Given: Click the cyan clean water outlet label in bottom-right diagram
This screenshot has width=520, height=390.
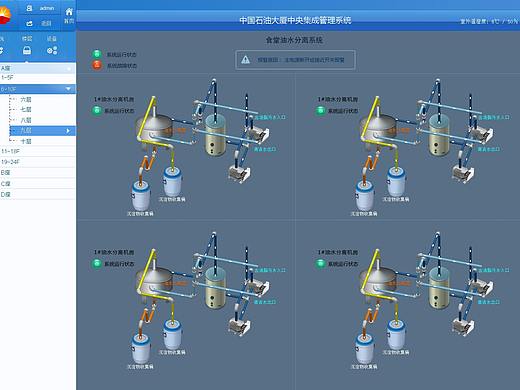Looking at the screenshot, I should 489,302.
